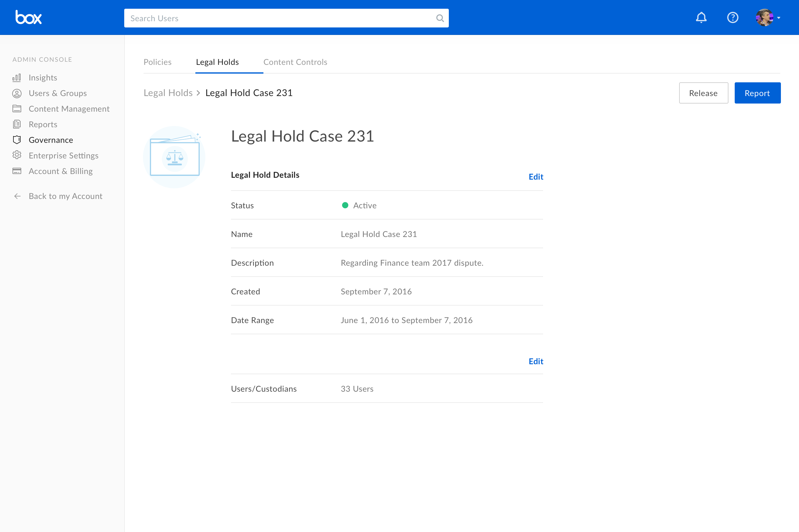Switch to the Policies tab
The height and width of the screenshot is (532, 799).
[157, 62]
